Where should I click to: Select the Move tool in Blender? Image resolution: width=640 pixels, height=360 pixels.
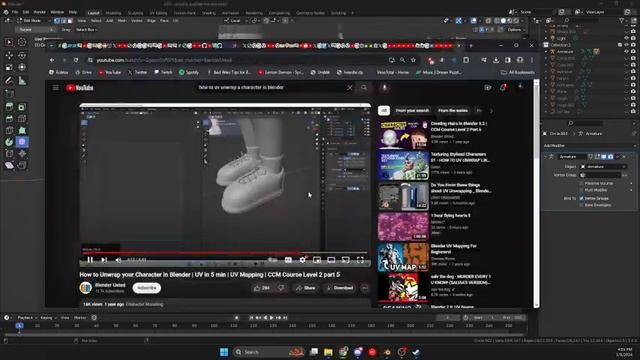tap(9, 55)
